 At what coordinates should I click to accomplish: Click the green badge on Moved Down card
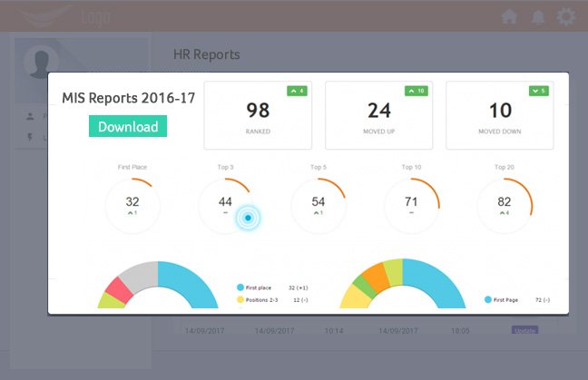pyautogui.click(x=539, y=91)
